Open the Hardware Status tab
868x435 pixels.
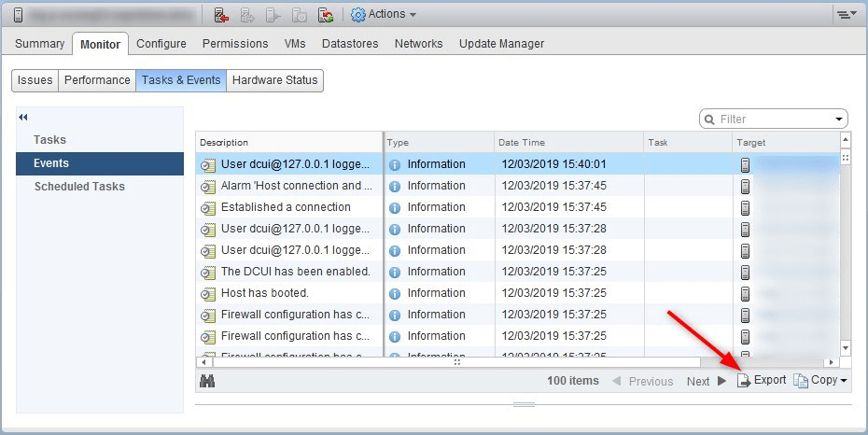pos(274,80)
